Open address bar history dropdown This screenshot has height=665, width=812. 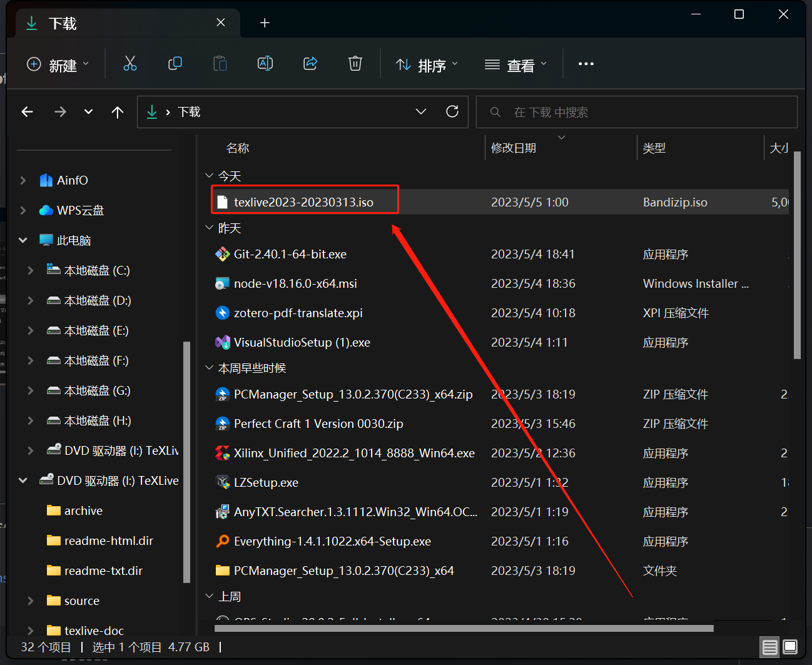pyautogui.click(x=421, y=111)
